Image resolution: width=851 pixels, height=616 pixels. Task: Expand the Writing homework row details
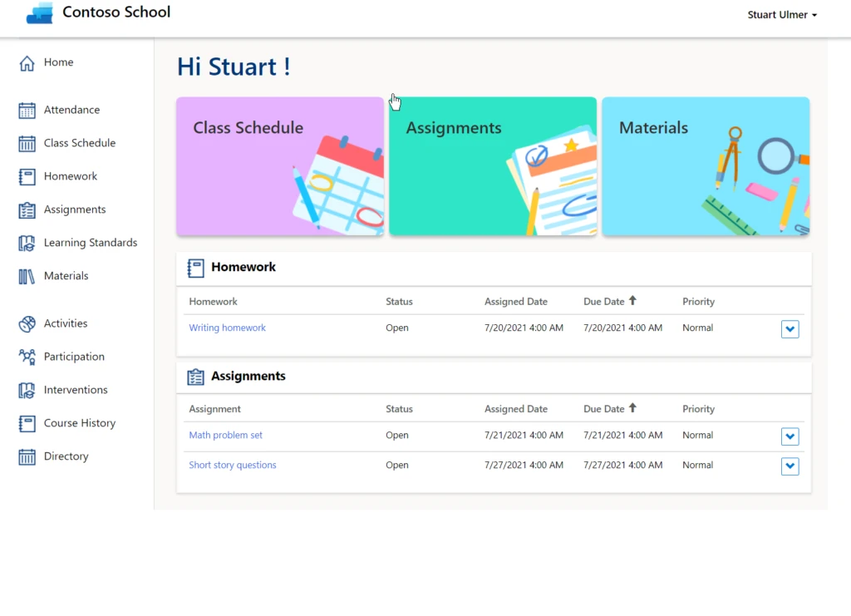tap(790, 329)
